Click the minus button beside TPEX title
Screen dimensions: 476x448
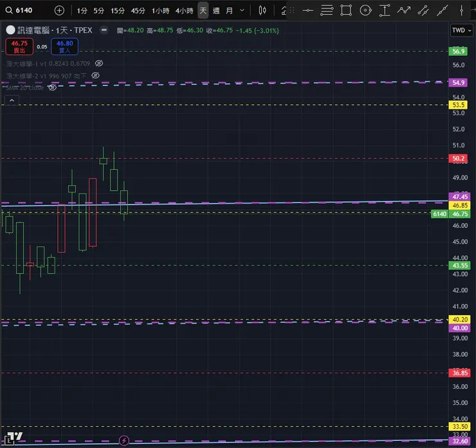click(104, 30)
